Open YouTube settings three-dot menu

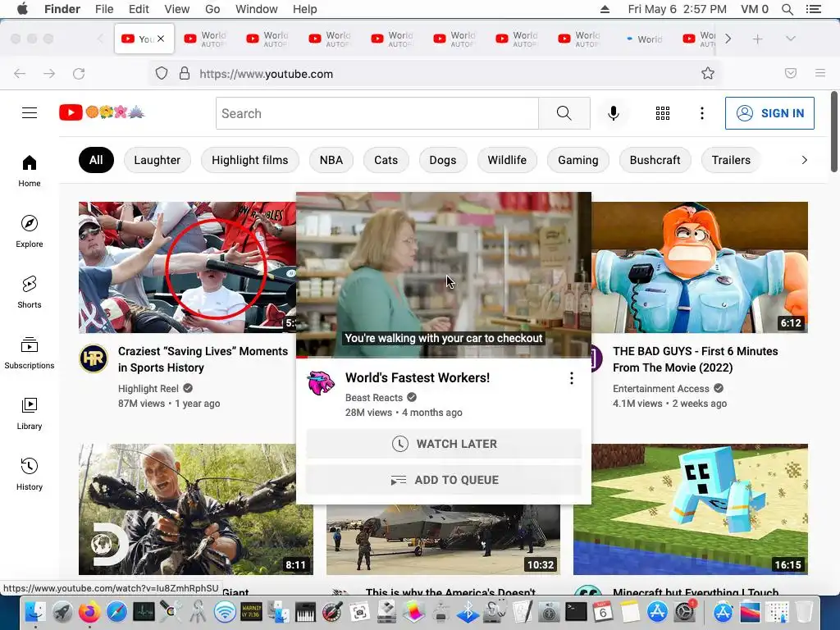click(x=702, y=113)
